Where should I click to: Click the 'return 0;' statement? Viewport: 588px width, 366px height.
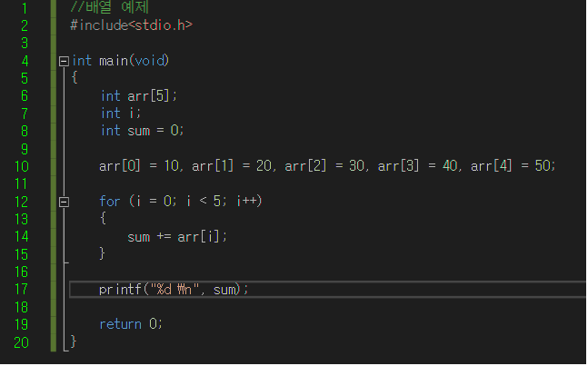click(131, 324)
